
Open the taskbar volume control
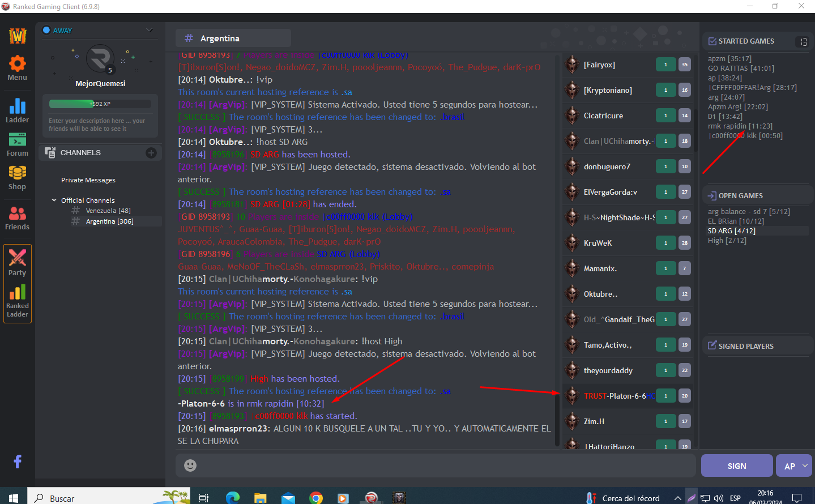719,498
